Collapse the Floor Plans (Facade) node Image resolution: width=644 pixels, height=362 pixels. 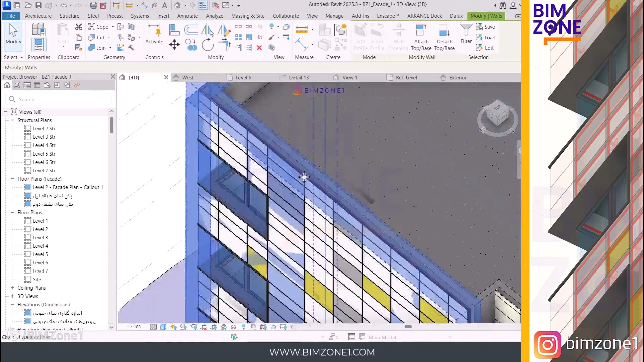(12, 179)
